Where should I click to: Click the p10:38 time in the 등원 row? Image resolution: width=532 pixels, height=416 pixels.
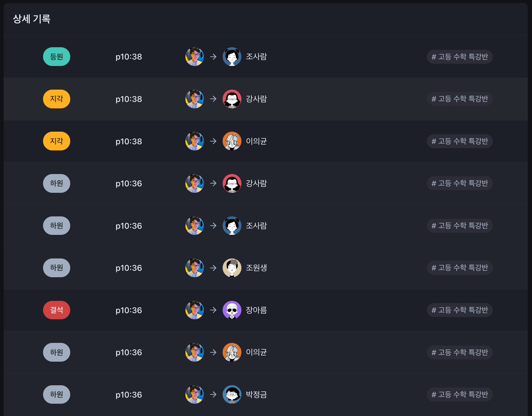coord(129,57)
